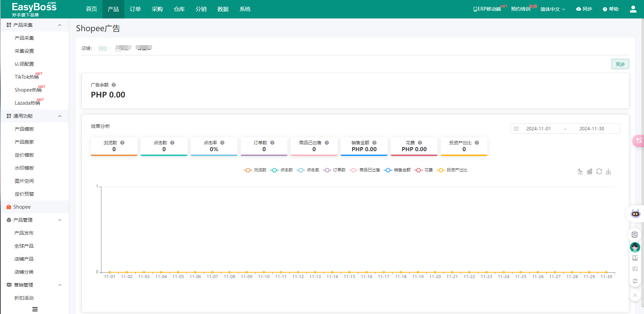Click help icon beside 点击数
This screenshot has height=314, width=644.
coord(172,143)
